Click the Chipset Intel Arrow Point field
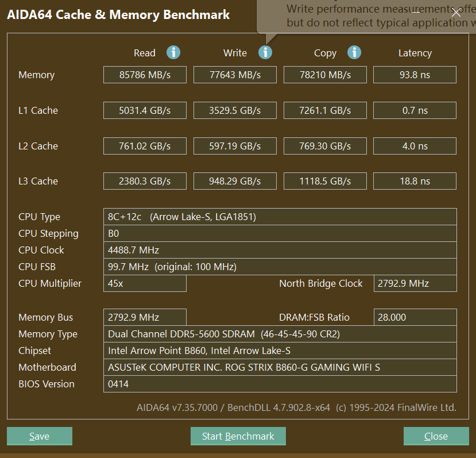This screenshot has height=458, width=476. (280, 351)
